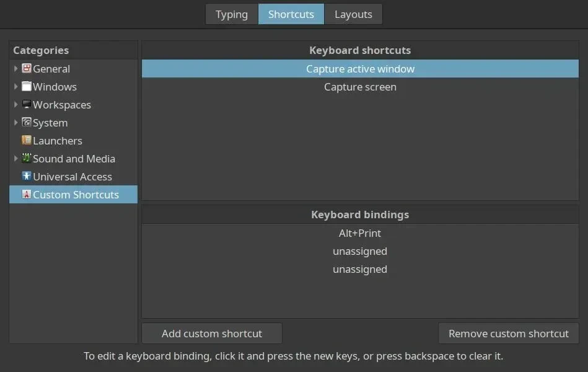Viewport: 588px width, 372px height.
Task: Click the last unassigned binding row
Action: (x=360, y=269)
